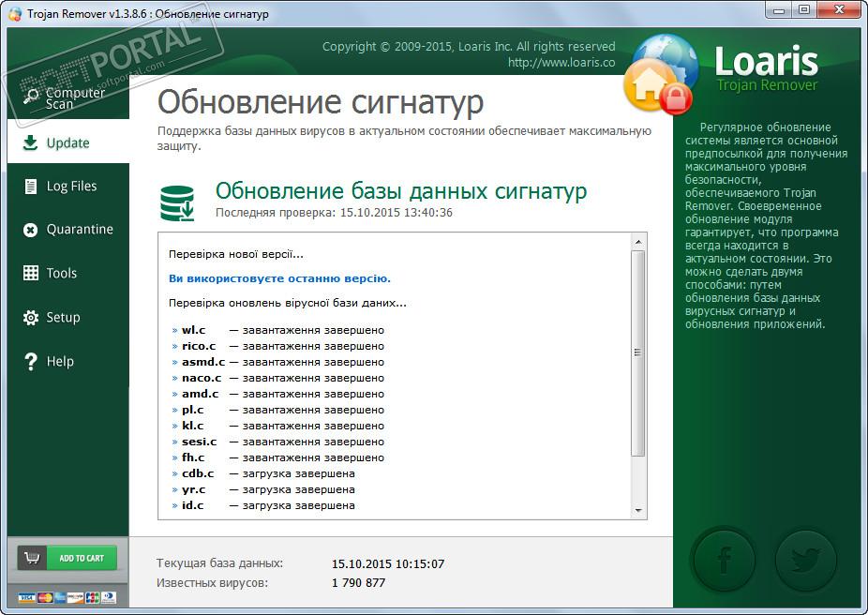
Task: Select the amd.c log entry
Action: pos(277,394)
